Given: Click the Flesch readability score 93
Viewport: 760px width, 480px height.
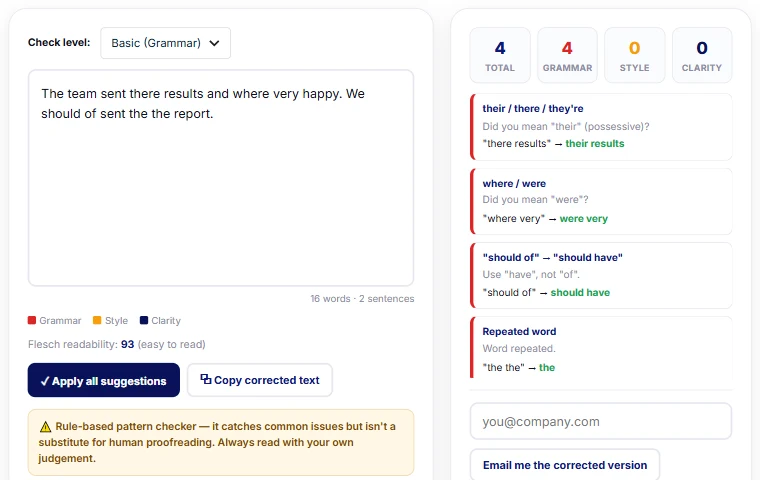Looking at the screenshot, I should (x=127, y=344).
